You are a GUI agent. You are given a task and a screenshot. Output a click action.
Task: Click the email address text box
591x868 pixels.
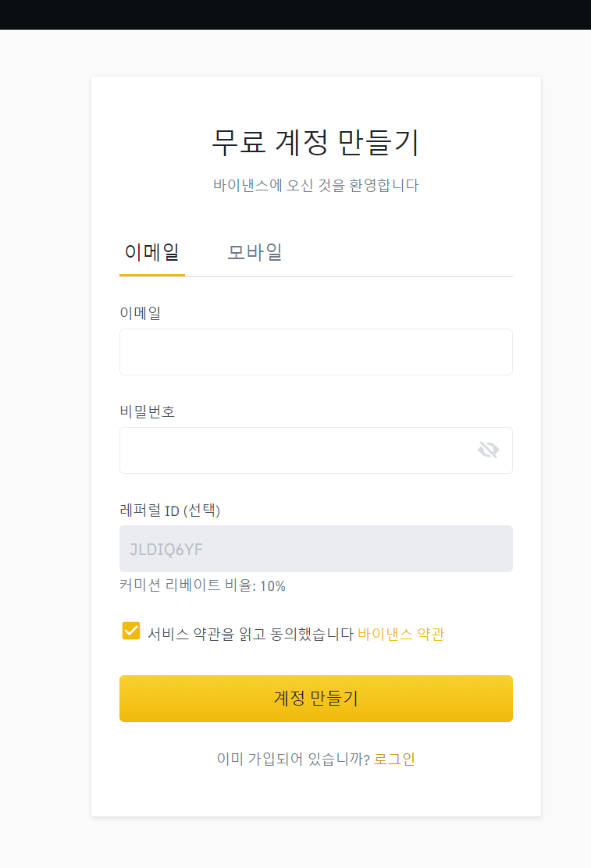pos(315,352)
